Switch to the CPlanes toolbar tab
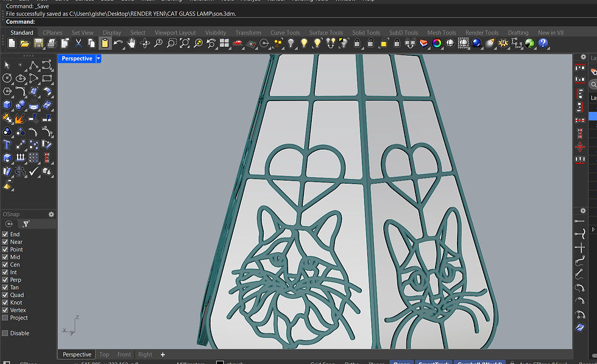The image size is (597, 364). click(x=52, y=33)
